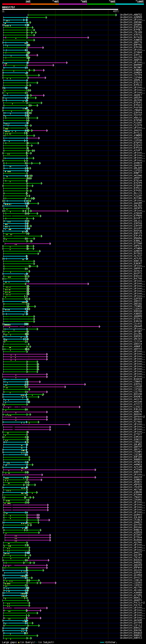The height and width of the screenshot is (644, 146).
Task: Click on UniRef100_B6INW7
Action: pyautogui.click(x=131, y=67)
